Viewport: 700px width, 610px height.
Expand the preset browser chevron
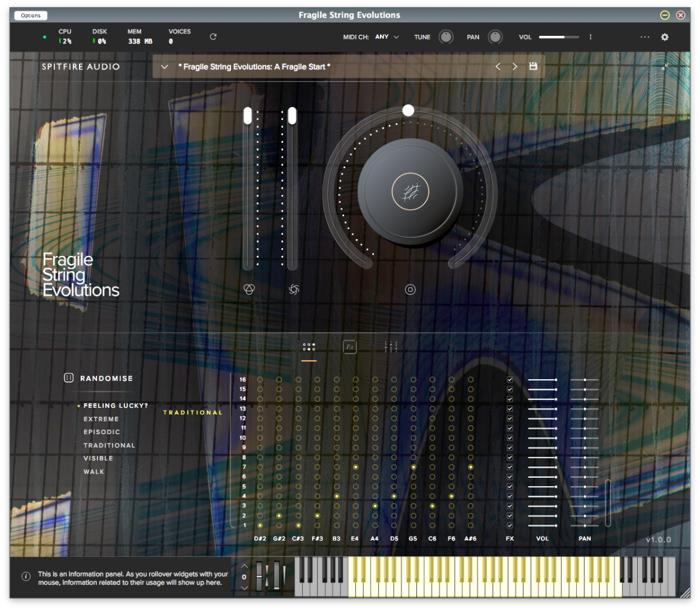coord(165,66)
